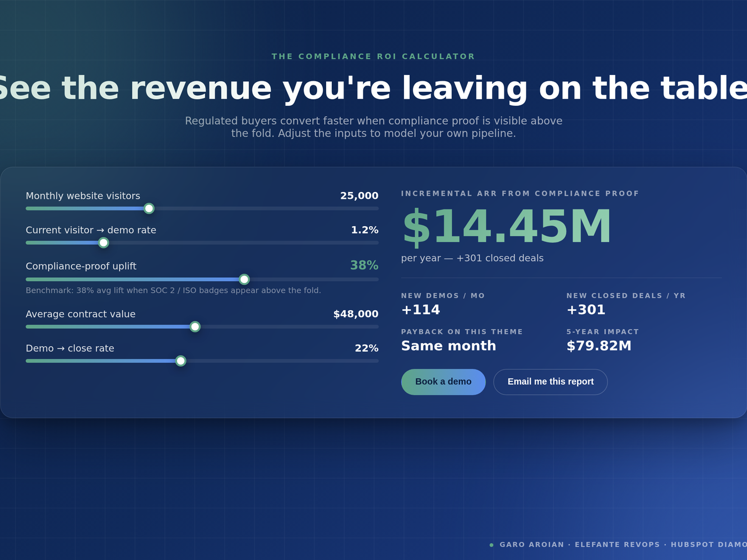Image resolution: width=747 pixels, height=560 pixels.
Task: Select the 38% uplift value
Action: pyautogui.click(x=364, y=265)
